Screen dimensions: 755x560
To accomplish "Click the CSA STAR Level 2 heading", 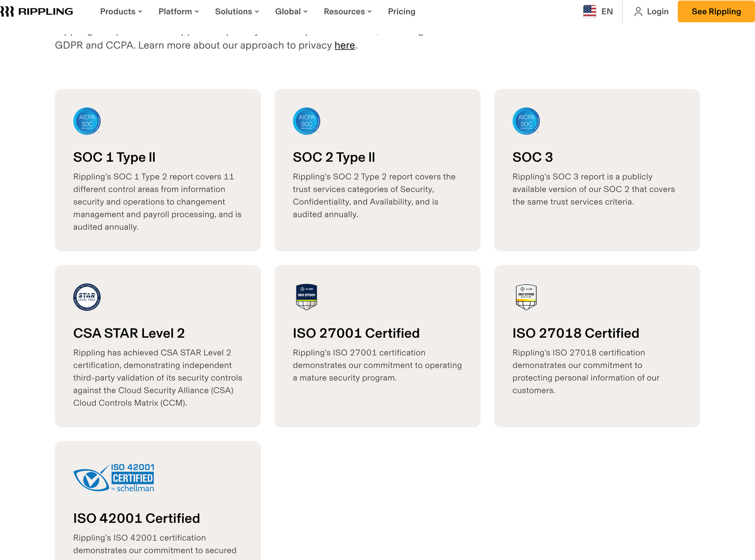I will 129,333.
